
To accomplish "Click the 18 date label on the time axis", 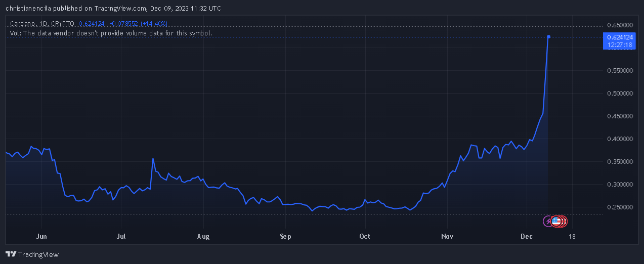I will click(x=572, y=236).
